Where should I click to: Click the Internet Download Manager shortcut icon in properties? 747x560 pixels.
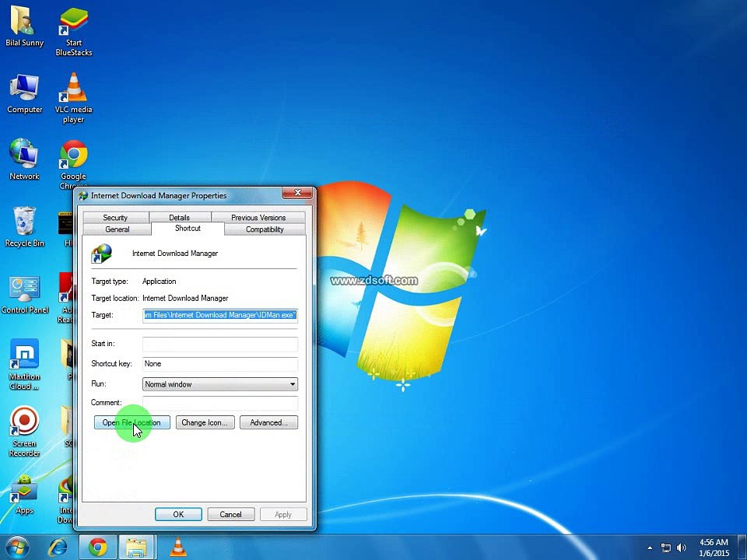[101, 254]
